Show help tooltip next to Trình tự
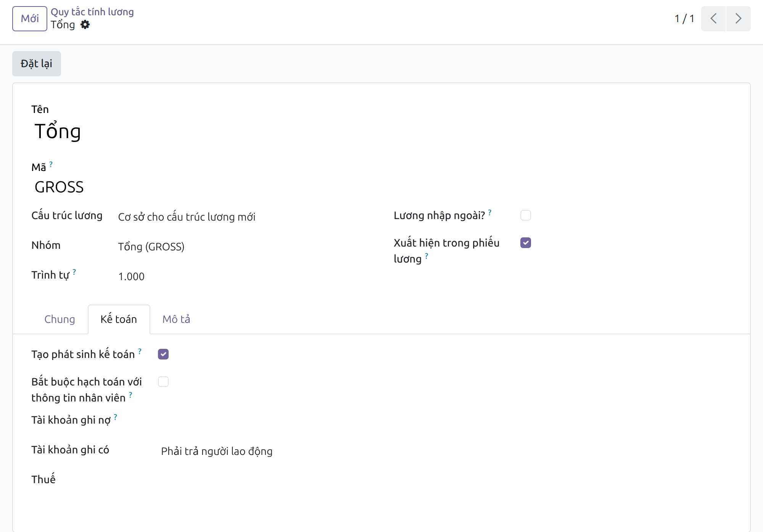 click(x=74, y=272)
